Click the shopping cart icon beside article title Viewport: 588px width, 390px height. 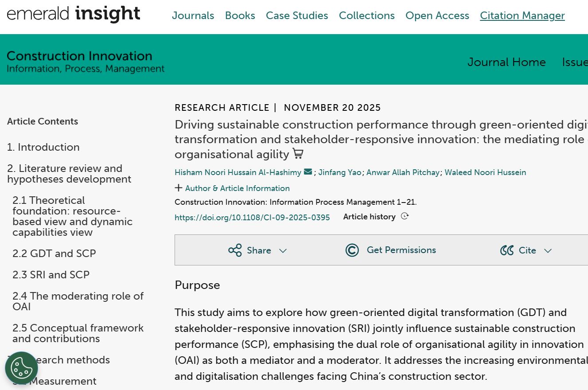pos(298,154)
